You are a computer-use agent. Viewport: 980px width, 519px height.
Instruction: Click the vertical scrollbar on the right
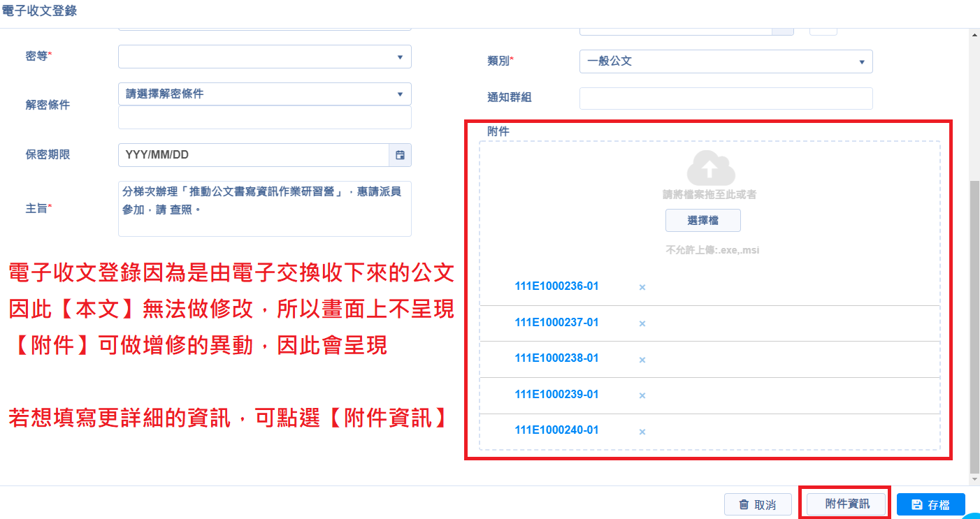[x=974, y=328]
